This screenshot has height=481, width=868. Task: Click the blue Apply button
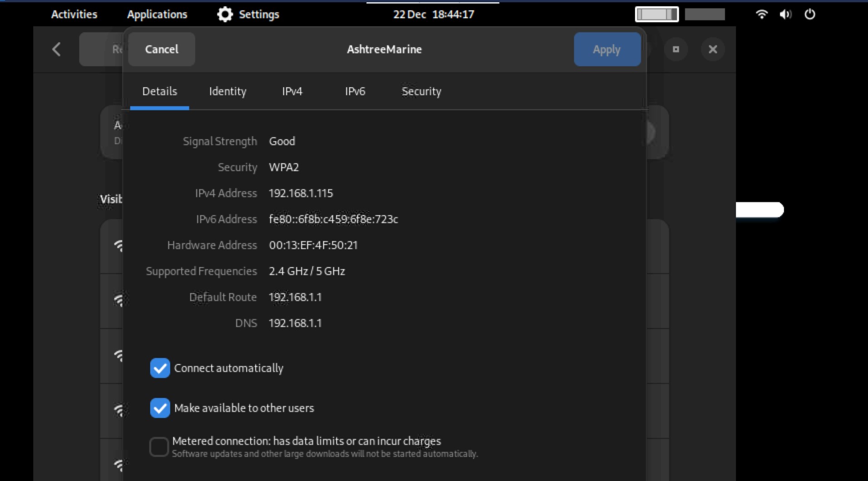click(607, 49)
